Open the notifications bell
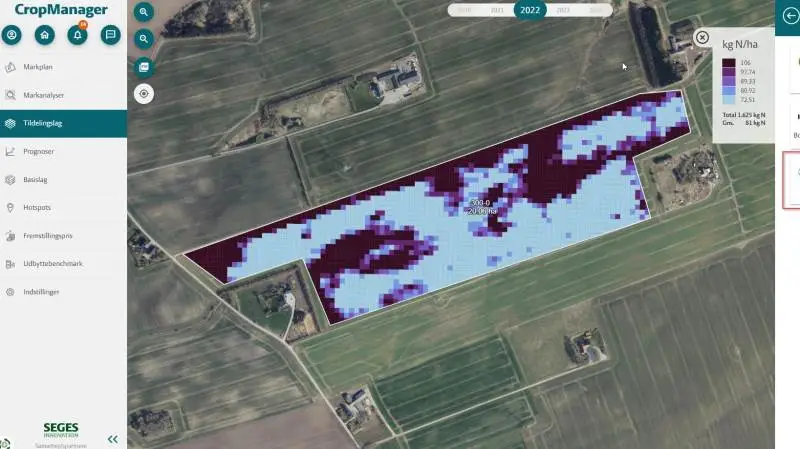Image resolution: width=800 pixels, height=449 pixels. coord(78,35)
